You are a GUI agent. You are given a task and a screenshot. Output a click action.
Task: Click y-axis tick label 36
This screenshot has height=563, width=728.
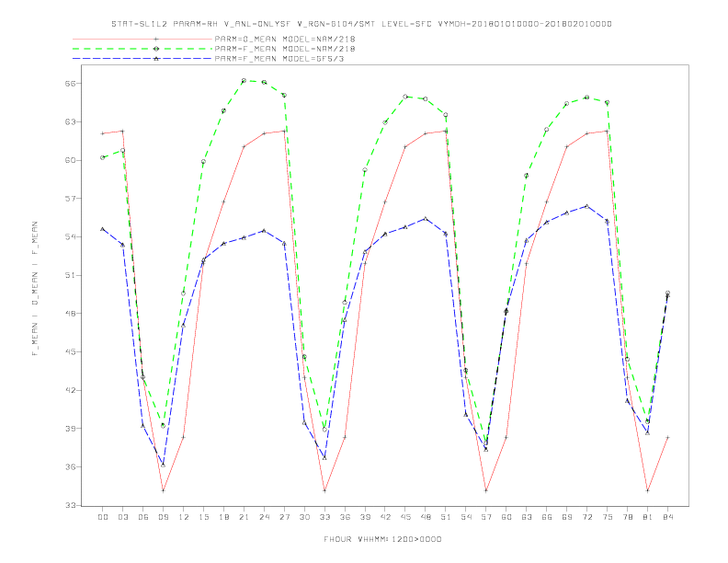72,466
